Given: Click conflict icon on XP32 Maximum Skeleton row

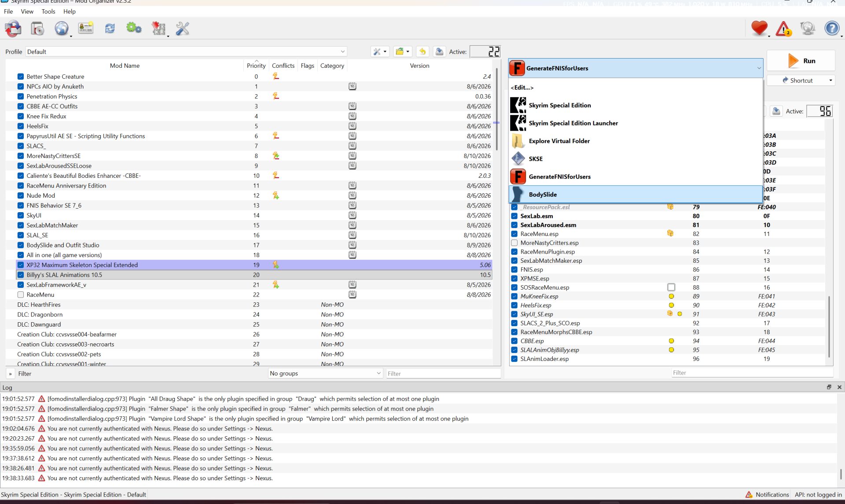Looking at the screenshot, I should pos(276,265).
